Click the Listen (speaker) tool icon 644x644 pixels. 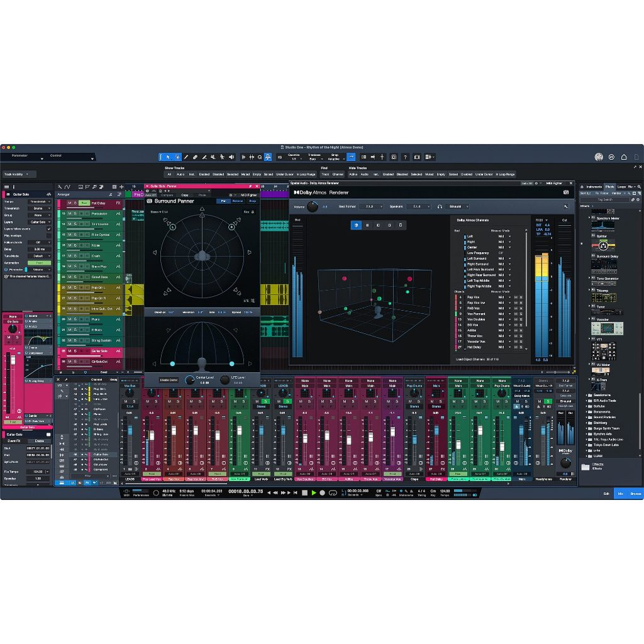231,157
